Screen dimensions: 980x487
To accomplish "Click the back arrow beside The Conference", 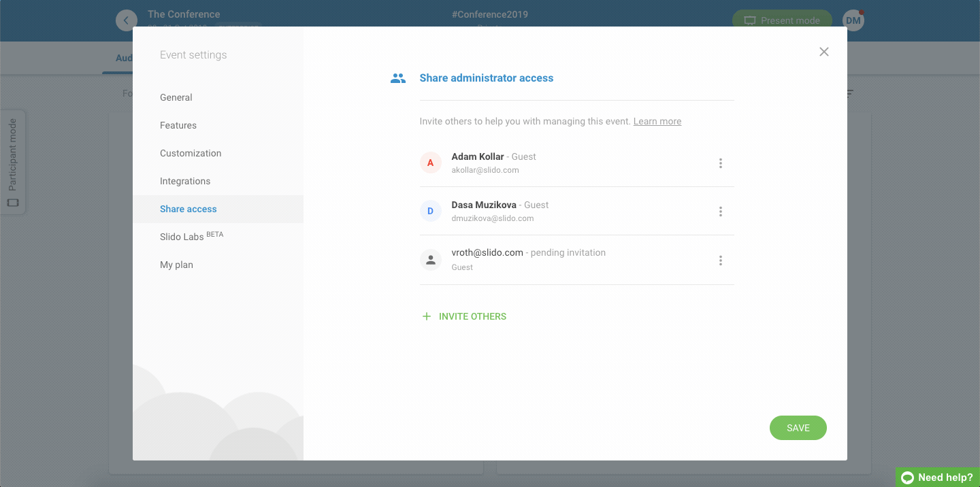I will [126, 20].
